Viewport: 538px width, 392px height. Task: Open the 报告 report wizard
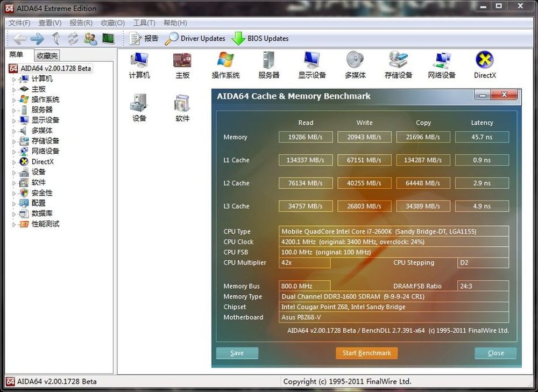144,38
